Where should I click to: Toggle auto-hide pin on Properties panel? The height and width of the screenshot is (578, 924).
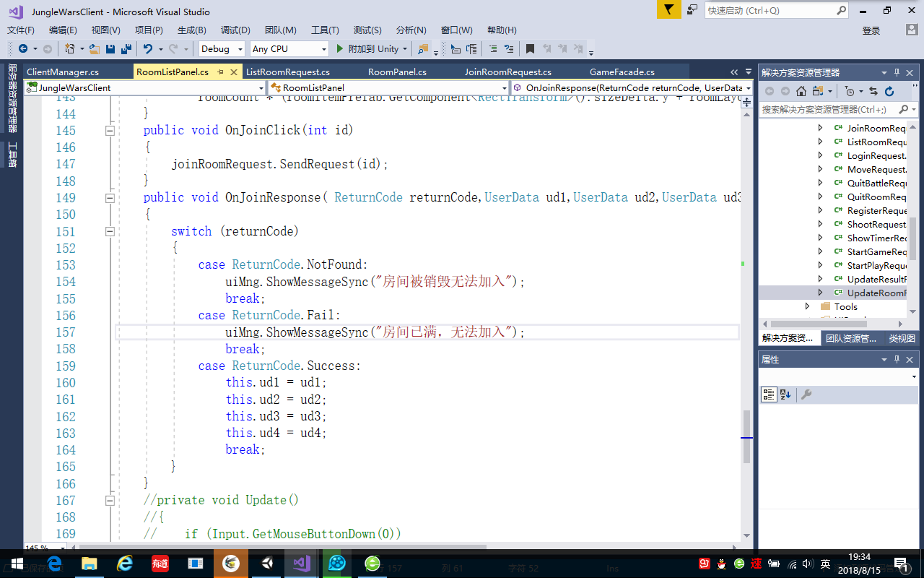point(897,359)
